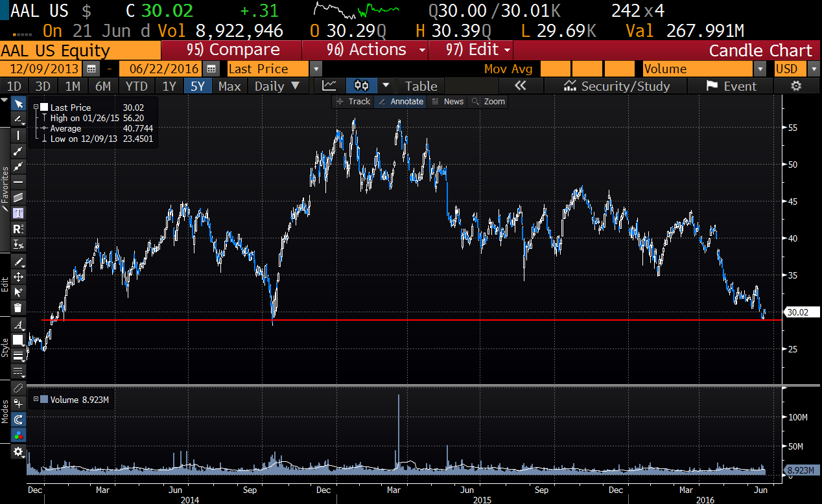822x504 pixels.
Task: Click the trash delete annotation icon
Action: coord(18,308)
